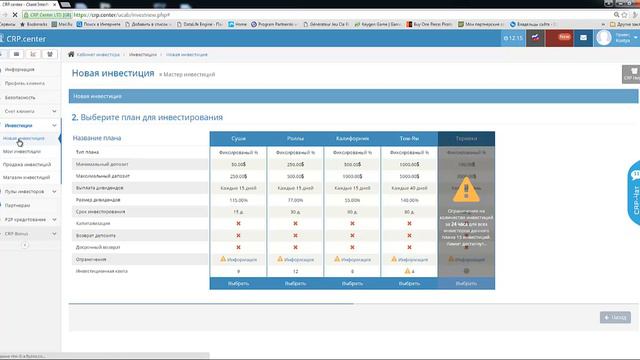Expand the P2P кредитование sidebar section

30,220
